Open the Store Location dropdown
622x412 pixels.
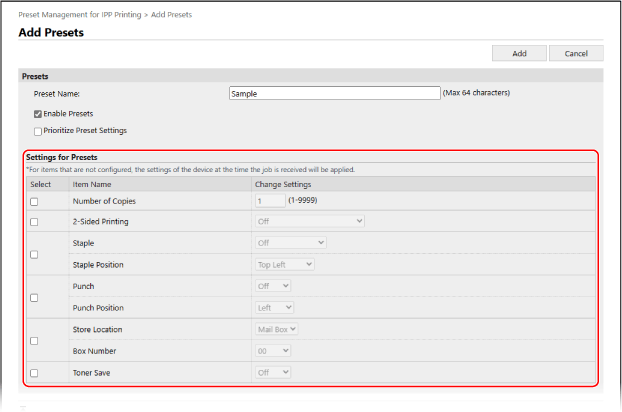[x=277, y=329]
